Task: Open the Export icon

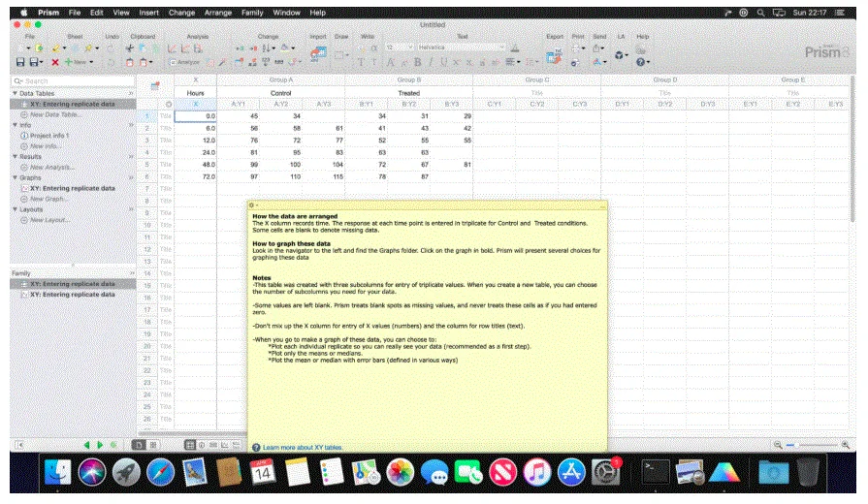Action: pyautogui.click(x=554, y=54)
